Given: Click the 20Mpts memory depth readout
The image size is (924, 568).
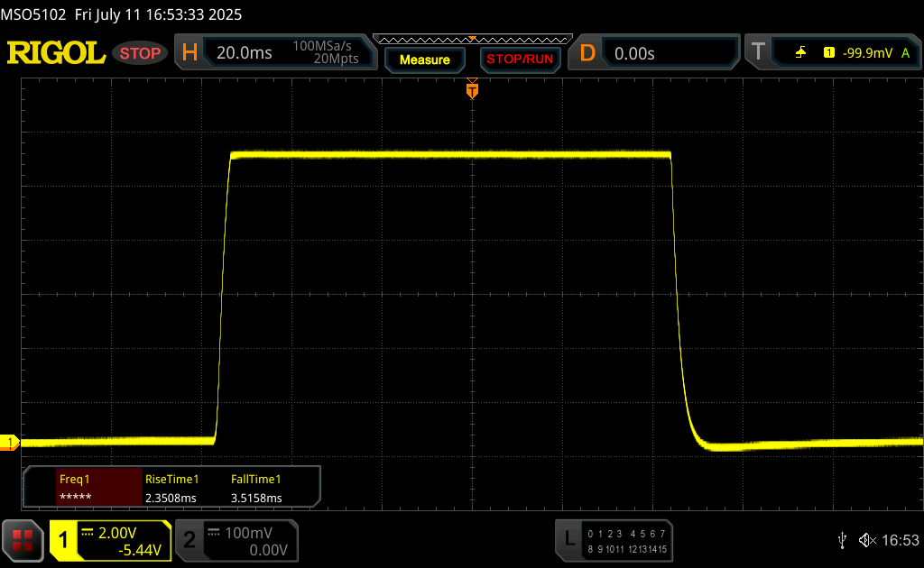Looking at the screenshot, I should pyautogui.click(x=336, y=59).
